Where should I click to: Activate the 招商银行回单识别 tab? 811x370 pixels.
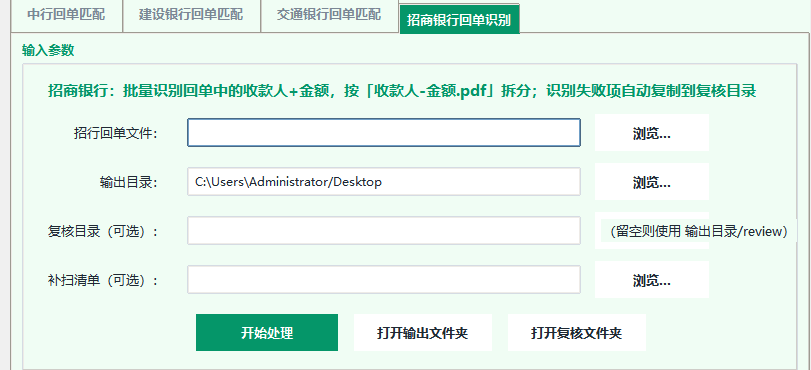(459, 20)
